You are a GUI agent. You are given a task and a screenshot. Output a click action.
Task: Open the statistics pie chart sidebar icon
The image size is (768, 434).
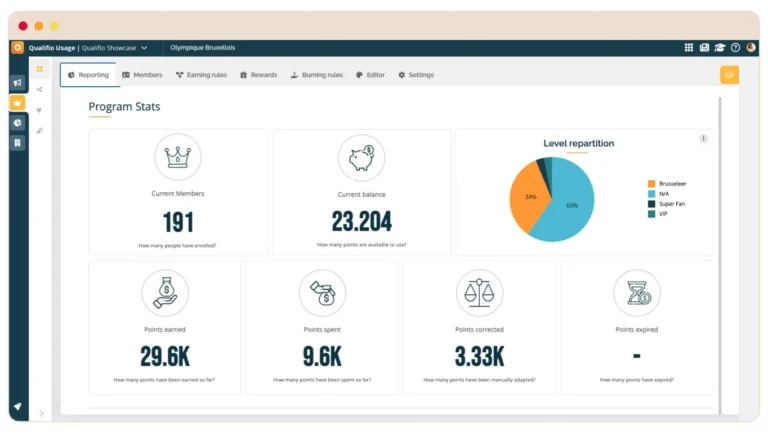tap(18, 123)
